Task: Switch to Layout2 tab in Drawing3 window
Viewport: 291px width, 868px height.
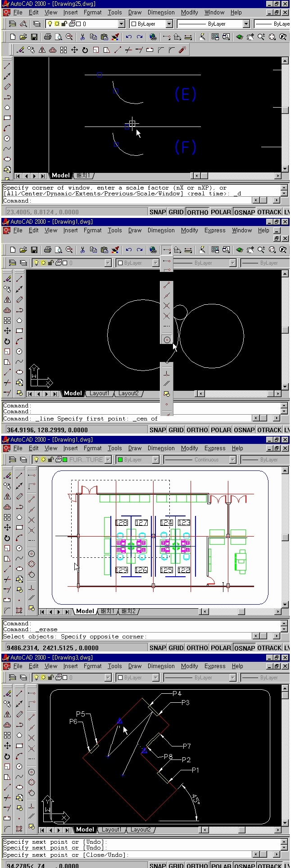Action: tap(140, 830)
